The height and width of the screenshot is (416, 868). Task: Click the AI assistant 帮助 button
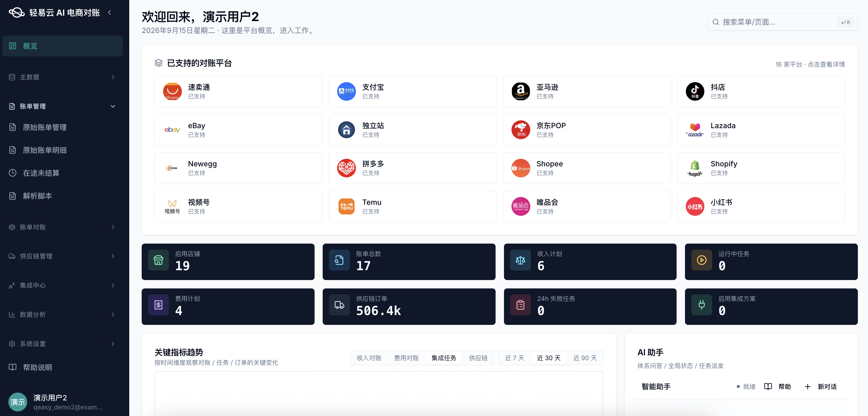[x=777, y=387]
